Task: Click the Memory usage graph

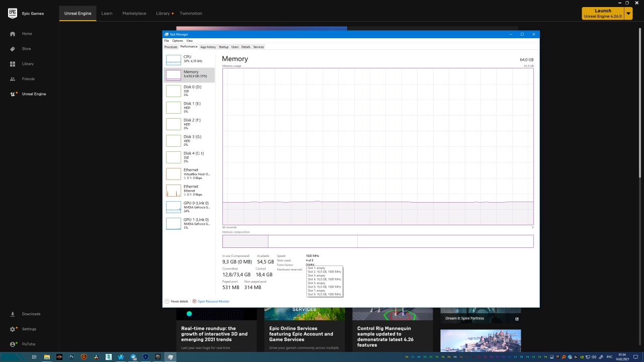Action: click(x=378, y=146)
